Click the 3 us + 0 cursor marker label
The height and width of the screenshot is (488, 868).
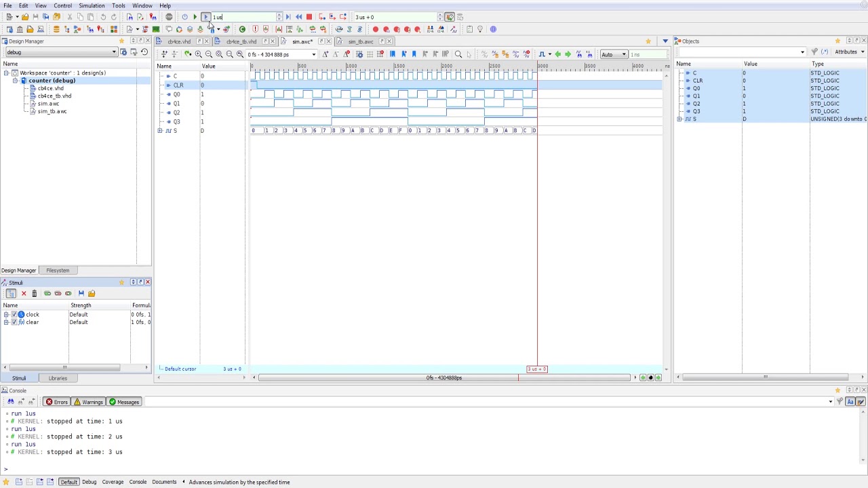[x=537, y=369]
